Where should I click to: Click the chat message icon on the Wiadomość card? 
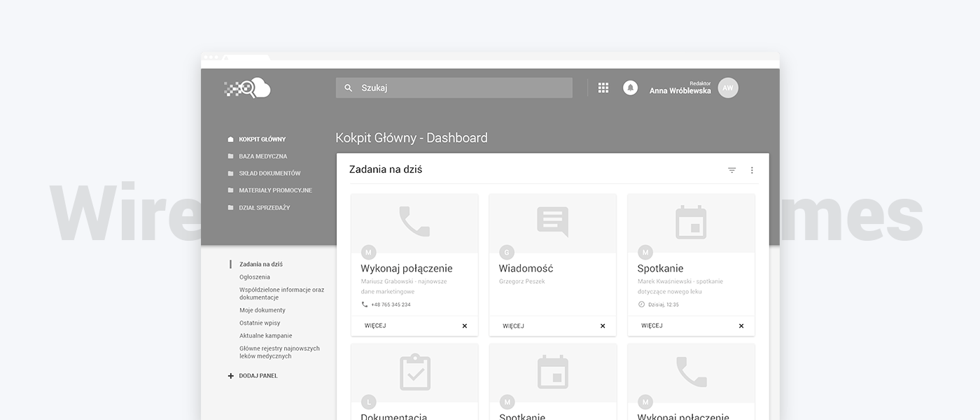(x=553, y=222)
